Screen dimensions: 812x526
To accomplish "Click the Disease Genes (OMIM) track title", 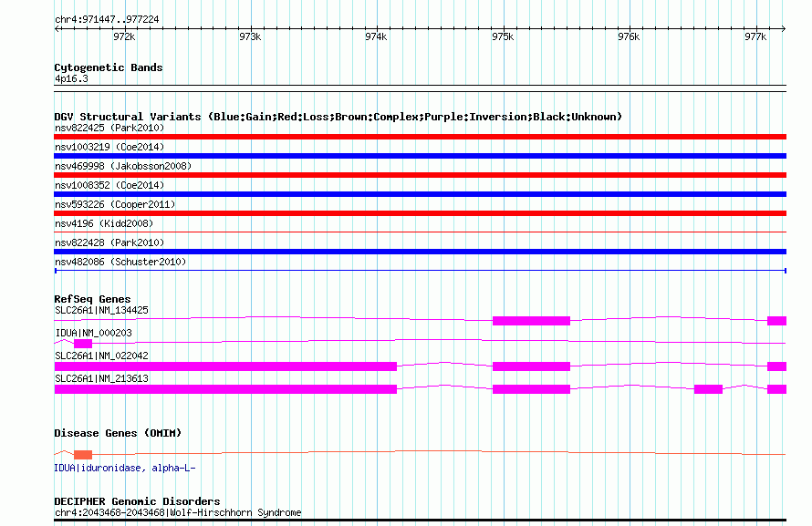I will tap(118, 433).
